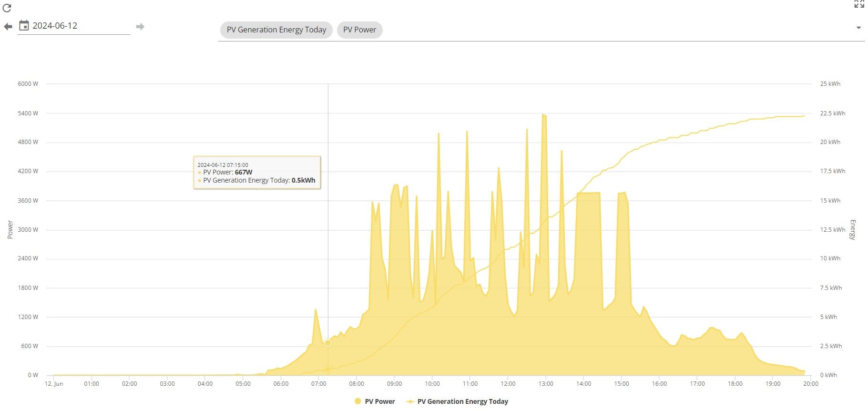Toggle PV Generation Energy Today legend entry
This screenshot has width=868, height=411.
coord(457,401)
